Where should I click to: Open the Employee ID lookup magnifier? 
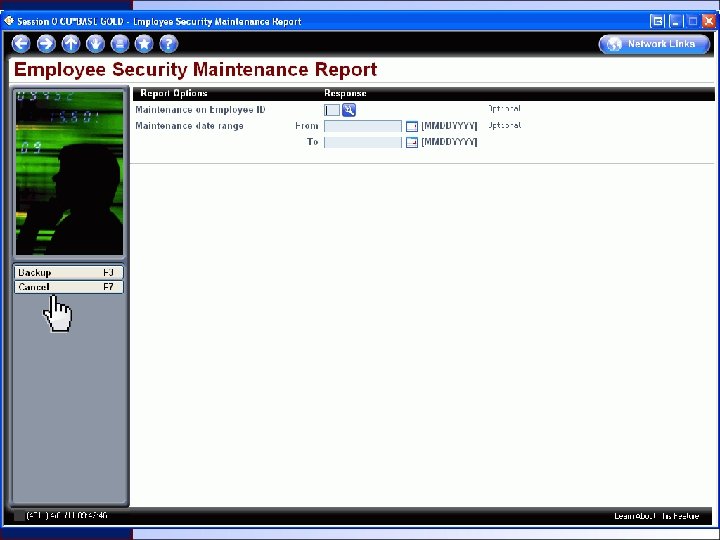point(349,110)
